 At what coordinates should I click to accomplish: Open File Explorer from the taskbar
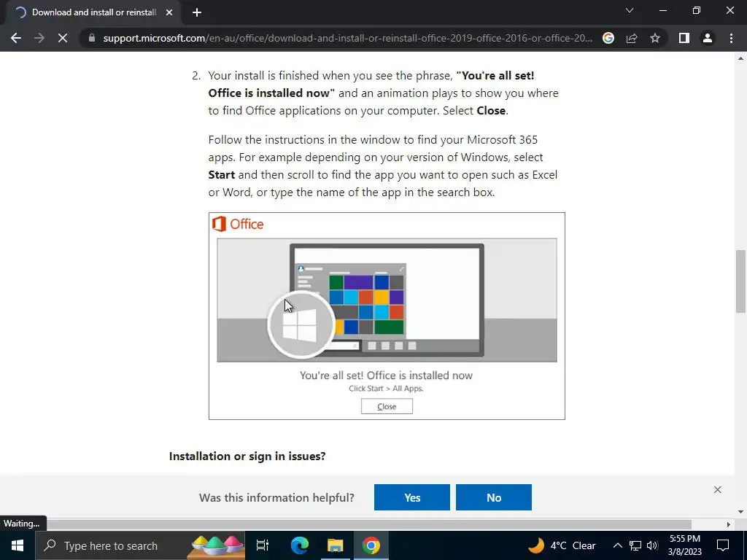336,545
